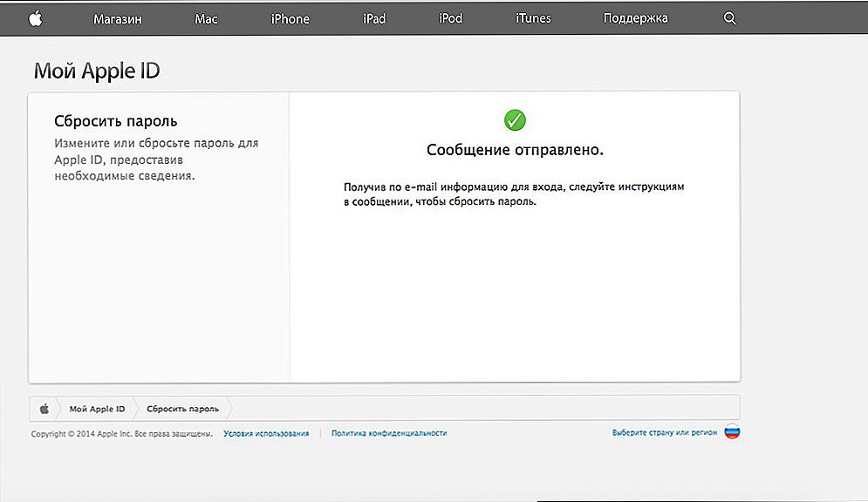Open the iTunes navigation item
Viewport: 868px width, 502px height.
click(533, 18)
